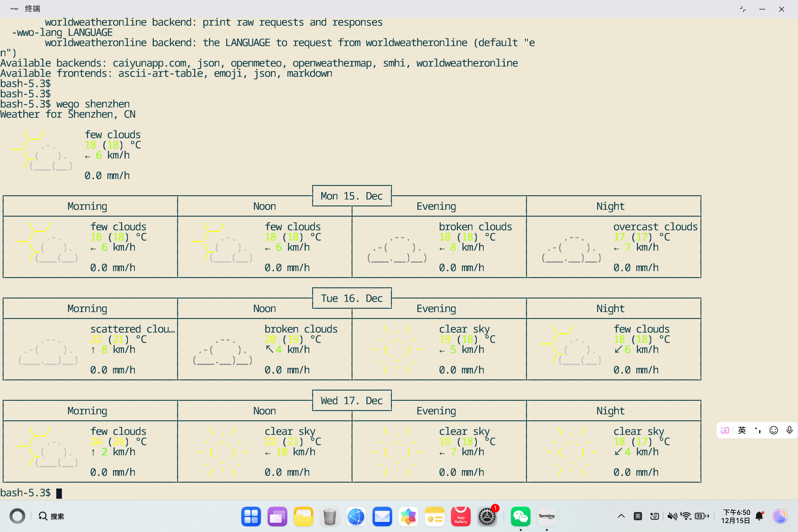Screen dimensions: 798x532
Task: Switch to Termony app in dock
Action: click(x=547, y=516)
